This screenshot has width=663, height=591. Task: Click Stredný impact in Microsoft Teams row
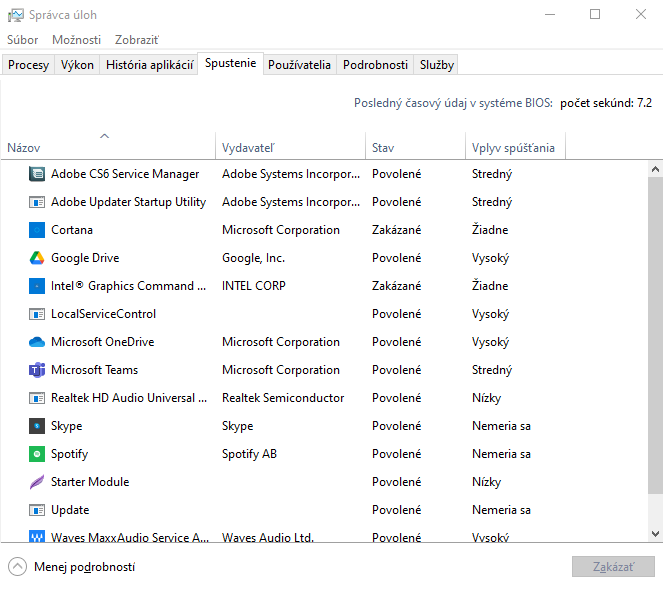click(x=492, y=370)
